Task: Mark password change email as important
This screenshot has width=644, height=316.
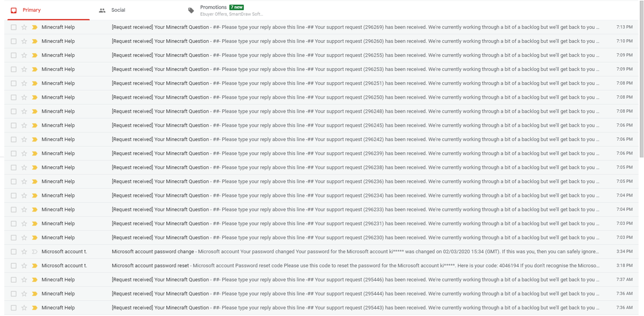Action: pyautogui.click(x=34, y=252)
